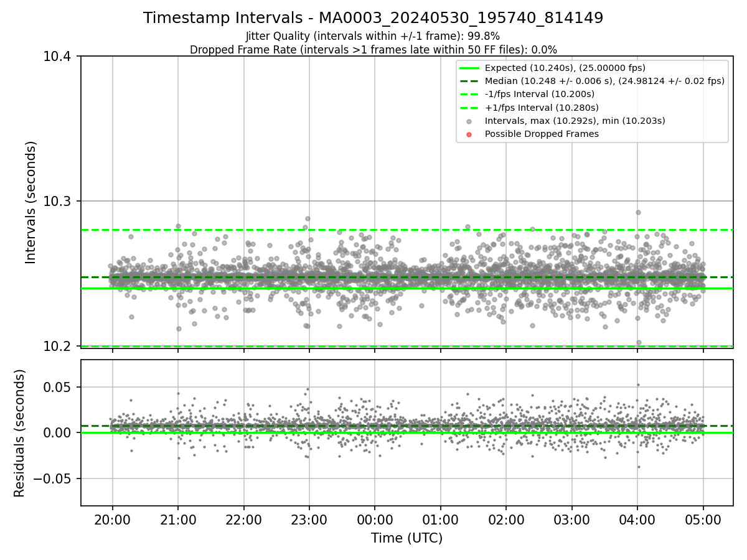This screenshot has height=560, width=747.
Task: Click the 'Time (UTC)' x-axis label
Action: [406, 538]
